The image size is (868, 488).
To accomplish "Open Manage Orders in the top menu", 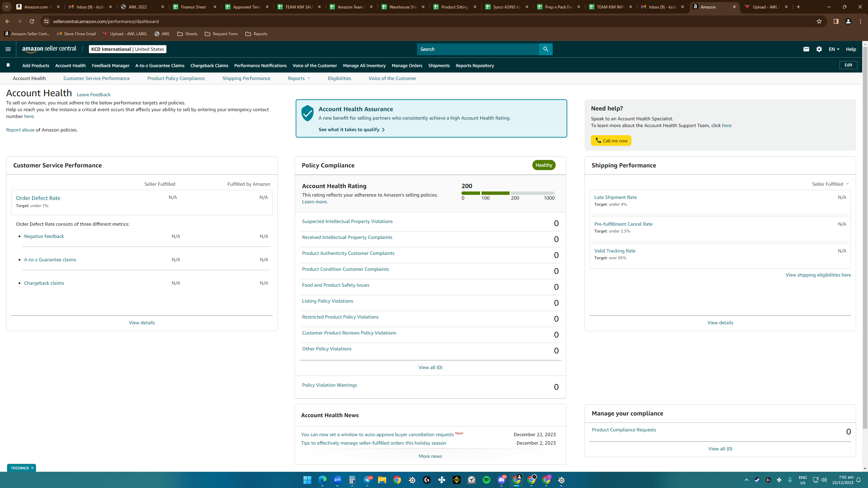I will point(407,65).
